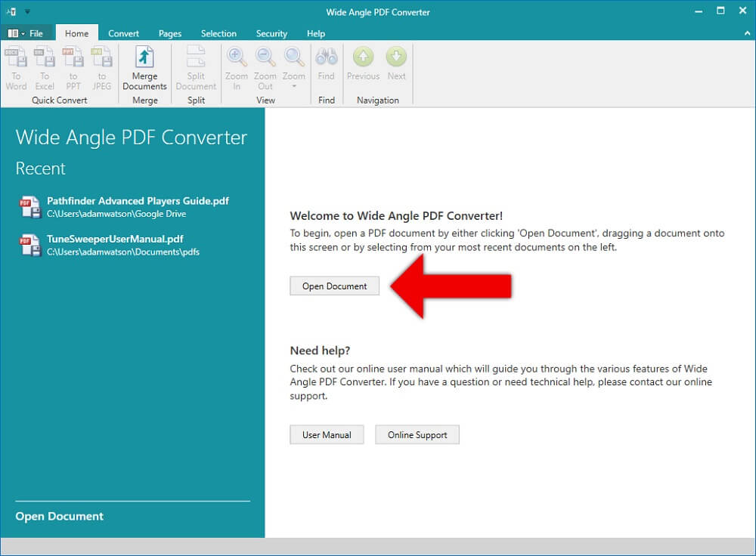Select the To PPT convert icon
The height and width of the screenshot is (556, 756).
click(73, 59)
